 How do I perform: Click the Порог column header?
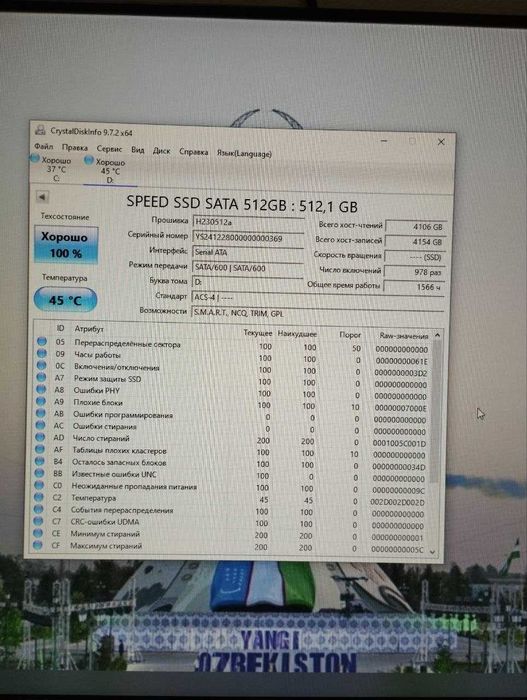350,334
